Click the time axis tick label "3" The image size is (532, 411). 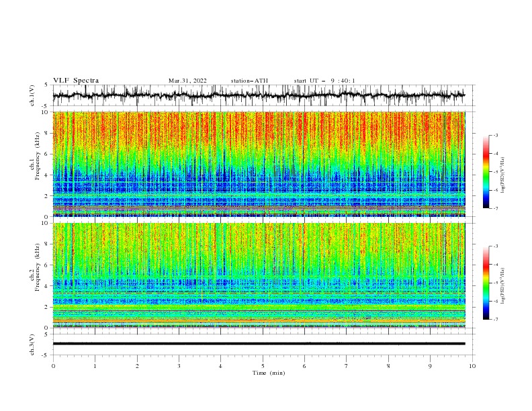(179, 366)
